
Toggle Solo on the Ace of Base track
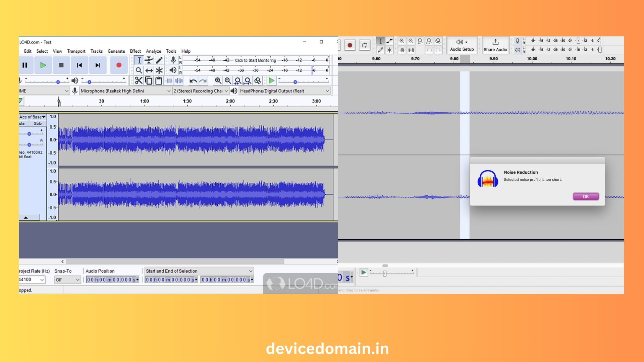[38, 123]
